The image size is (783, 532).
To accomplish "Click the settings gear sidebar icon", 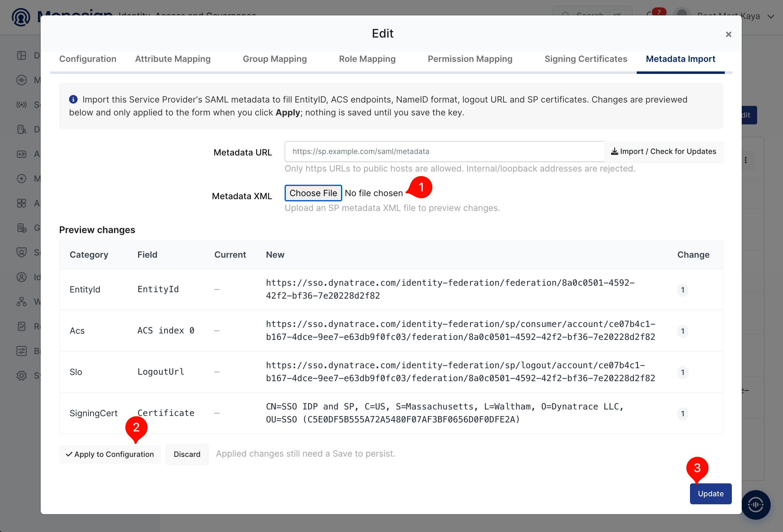I will [22, 375].
